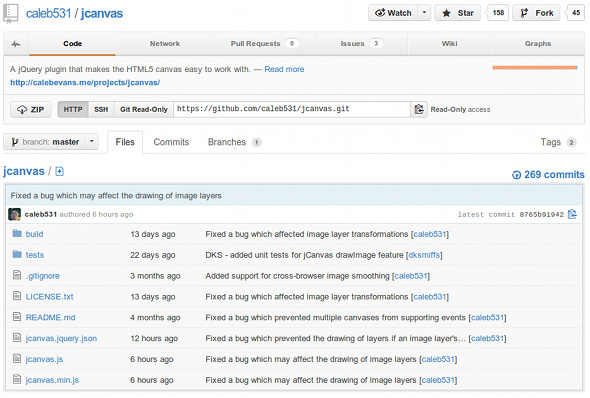Screen dimensions: 590x398
Task: Expand the Watch dropdown arrow
Action: [424, 13]
